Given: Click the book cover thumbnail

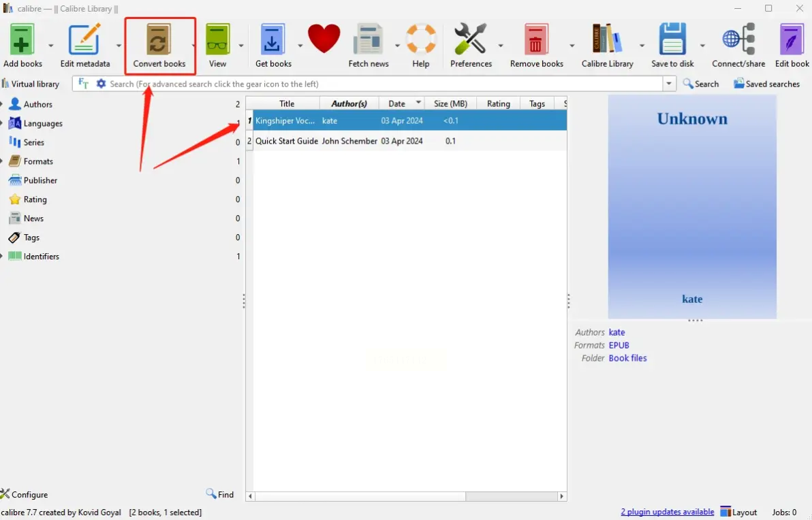Looking at the screenshot, I should point(692,206).
